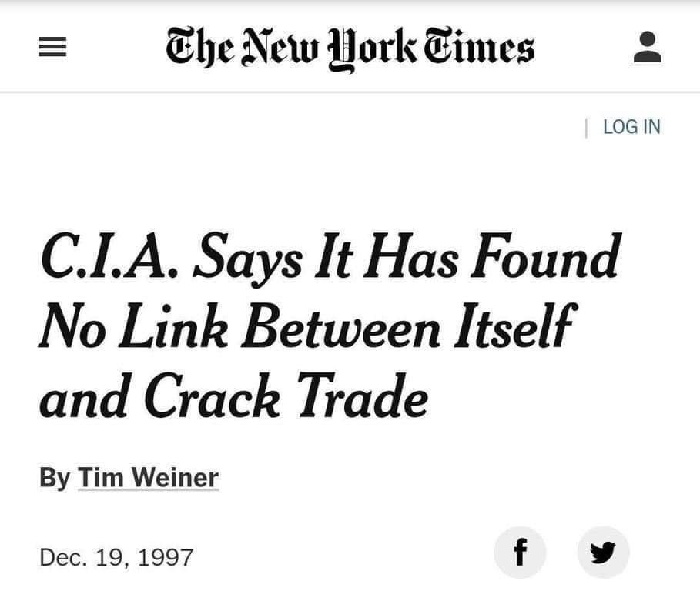Click the byline reading 'By Tim Weiner'
The width and height of the screenshot is (700, 591).
coord(129,478)
